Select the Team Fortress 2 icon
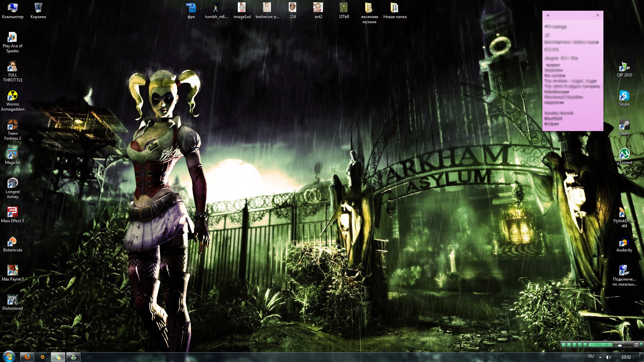The width and height of the screenshot is (644, 362). [x=12, y=125]
